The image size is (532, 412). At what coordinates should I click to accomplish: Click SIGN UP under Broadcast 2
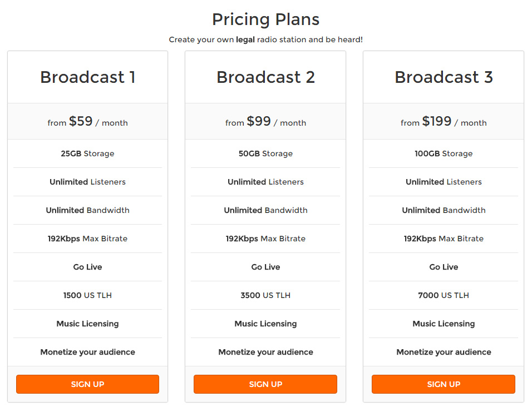(x=265, y=384)
